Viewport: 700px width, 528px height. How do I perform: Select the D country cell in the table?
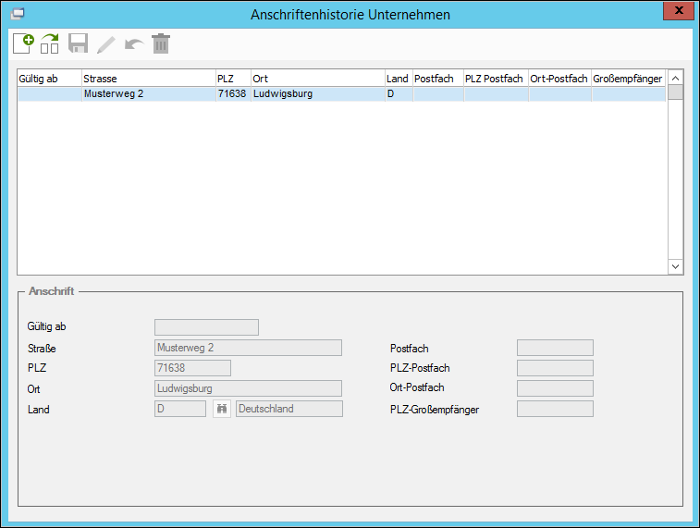(x=399, y=94)
